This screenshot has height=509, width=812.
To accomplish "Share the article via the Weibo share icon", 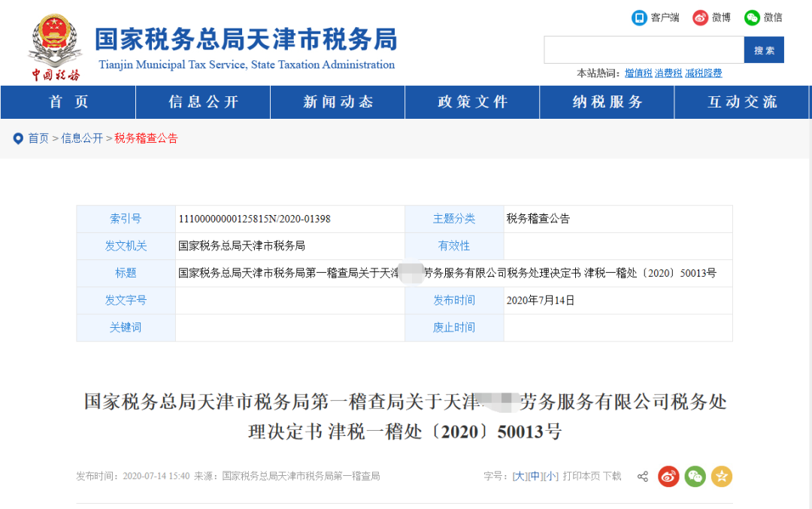I will (x=668, y=476).
